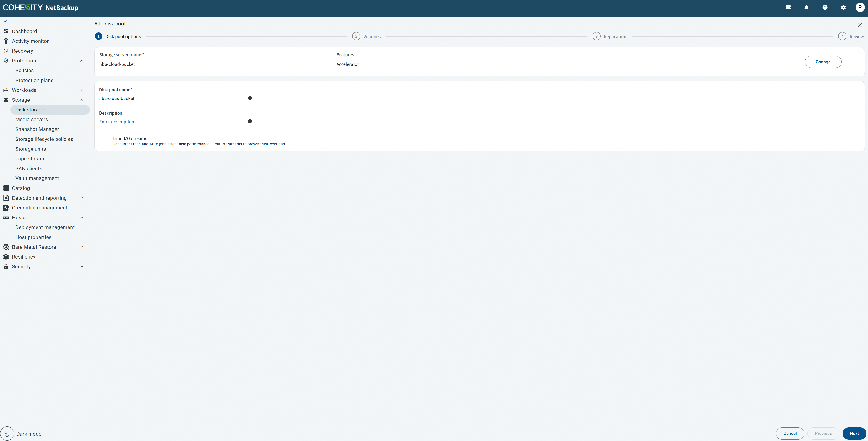Click the Next button
This screenshot has height=441, width=868.
(x=854, y=434)
